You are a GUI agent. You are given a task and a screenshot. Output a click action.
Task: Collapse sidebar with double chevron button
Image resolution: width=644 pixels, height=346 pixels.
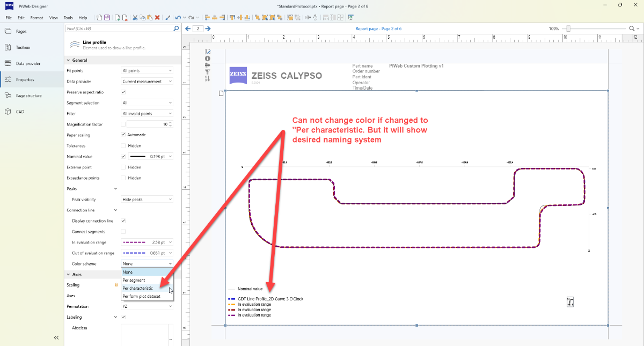click(x=56, y=337)
